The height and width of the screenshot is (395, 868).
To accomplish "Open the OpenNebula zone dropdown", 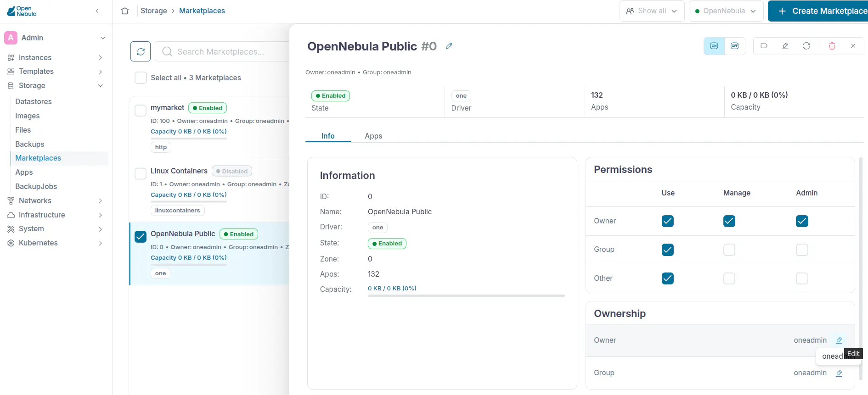I will tap(726, 11).
